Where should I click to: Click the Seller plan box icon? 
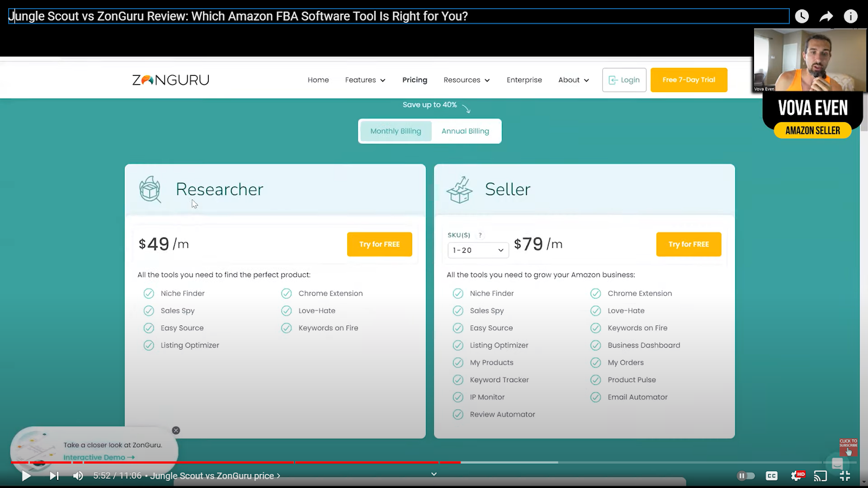pyautogui.click(x=459, y=189)
